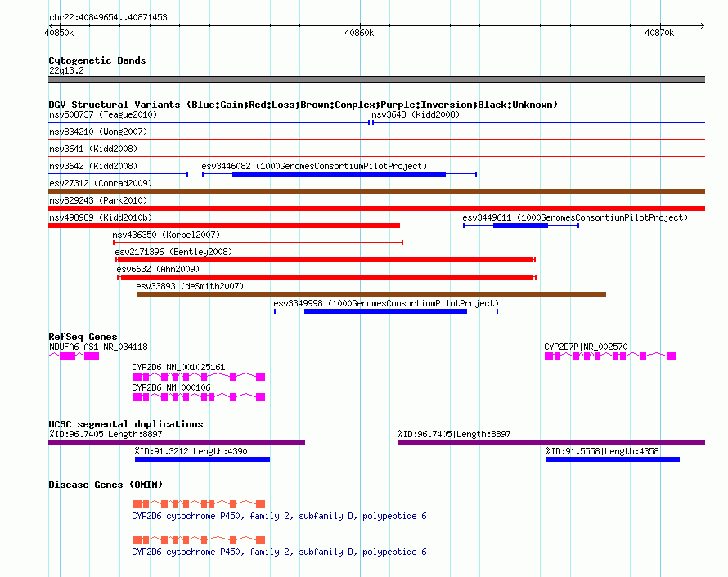This screenshot has width=728, height=577.
Task: Select the %ID:91.5558 blue duplication bar
Action: pyautogui.click(x=613, y=459)
